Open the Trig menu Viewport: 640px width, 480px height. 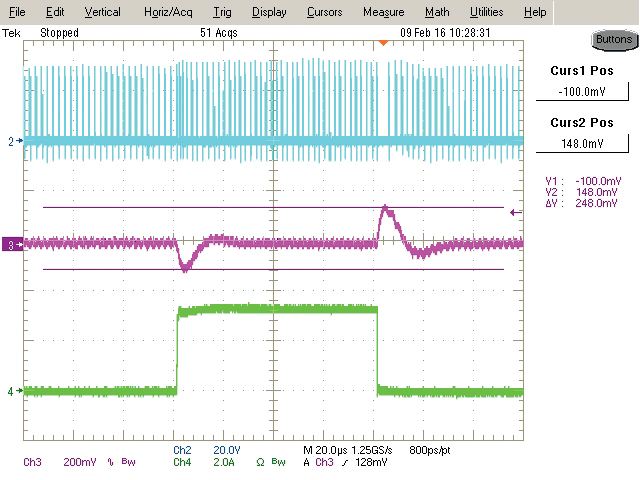pyautogui.click(x=222, y=12)
